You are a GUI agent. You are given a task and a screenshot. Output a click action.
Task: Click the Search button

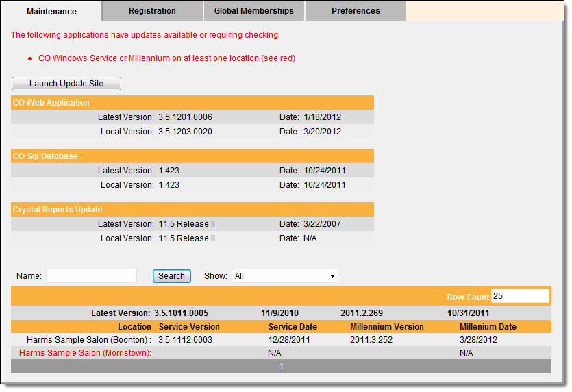(171, 276)
